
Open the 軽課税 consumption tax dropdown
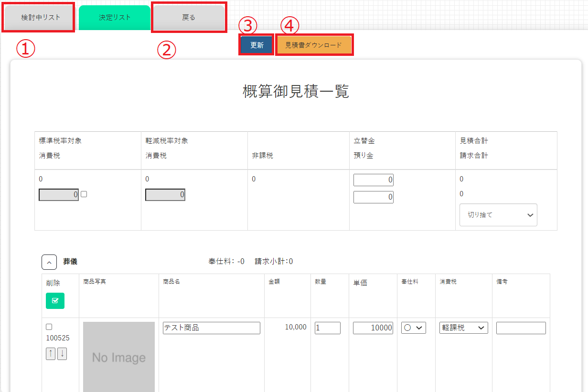click(x=463, y=328)
